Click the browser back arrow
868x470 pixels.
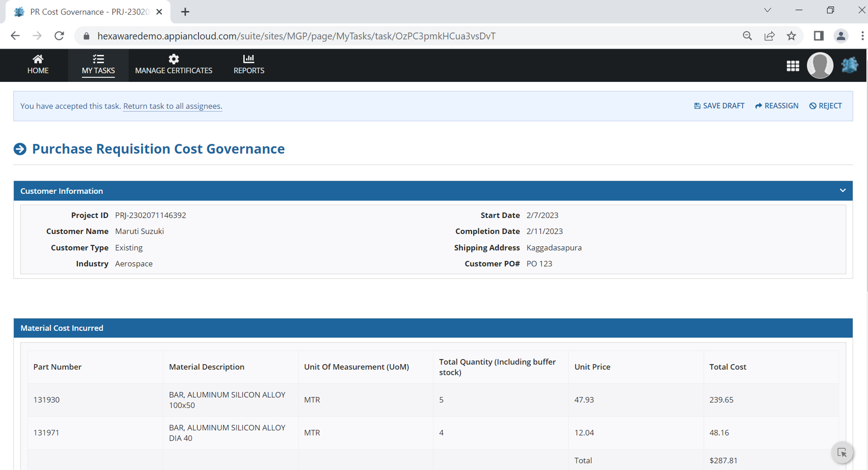[x=15, y=36]
